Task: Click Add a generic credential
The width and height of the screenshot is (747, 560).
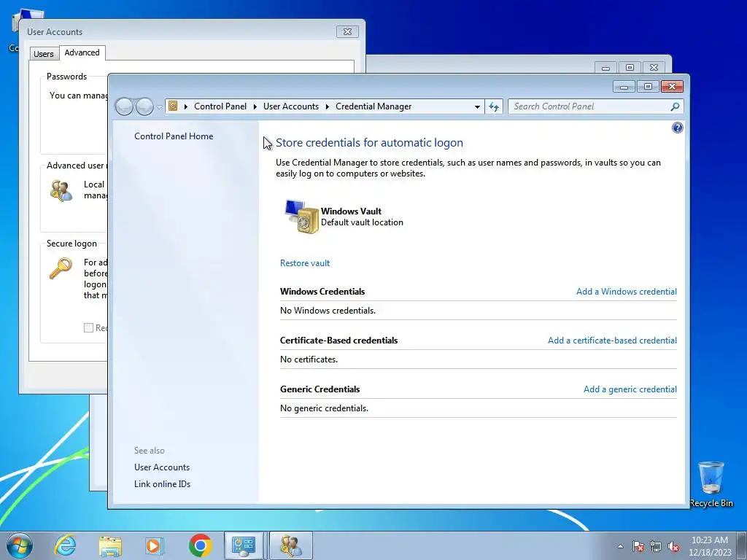Action: [x=630, y=389]
